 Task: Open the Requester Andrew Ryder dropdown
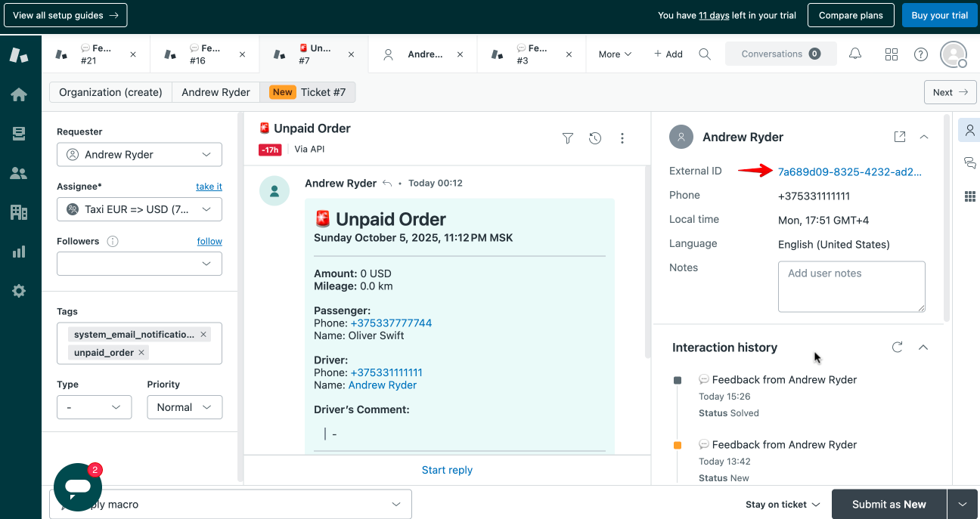pyautogui.click(x=139, y=154)
